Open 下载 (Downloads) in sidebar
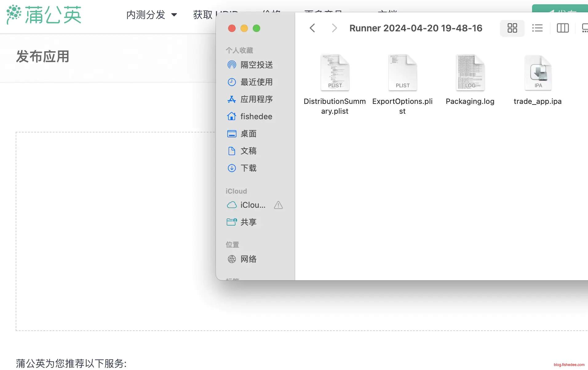The image size is (588, 370). click(248, 168)
